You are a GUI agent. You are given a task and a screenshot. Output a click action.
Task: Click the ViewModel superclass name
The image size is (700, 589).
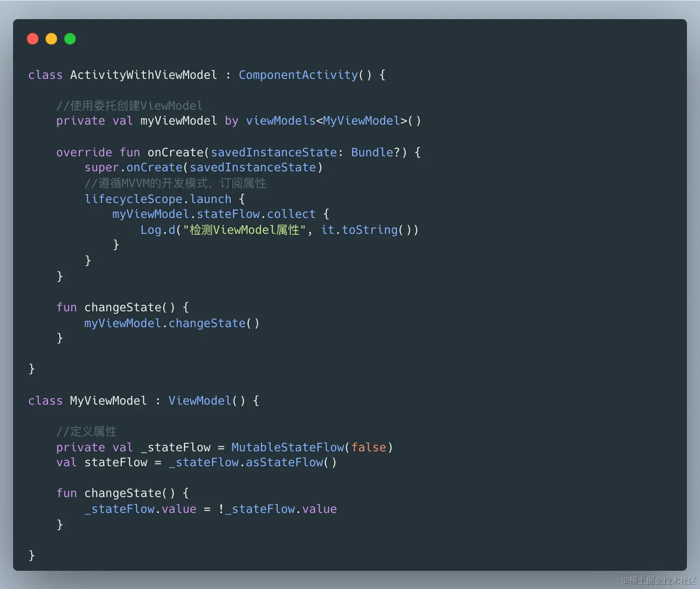[199, 400]
